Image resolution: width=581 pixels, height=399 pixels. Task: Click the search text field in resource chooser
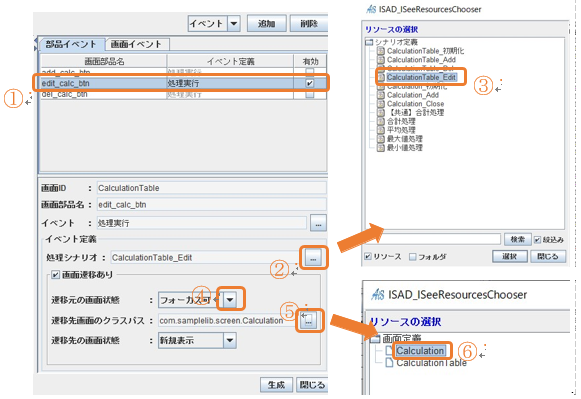coord(433,239)
